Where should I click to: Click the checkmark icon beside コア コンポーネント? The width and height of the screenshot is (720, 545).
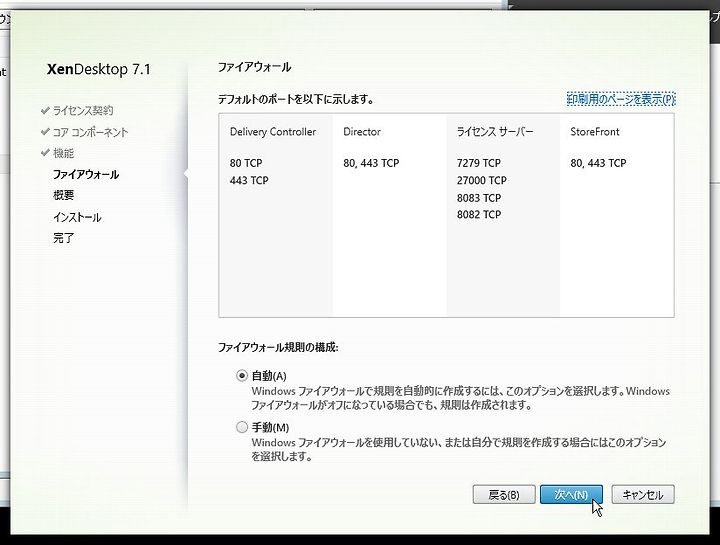[45, 132]
